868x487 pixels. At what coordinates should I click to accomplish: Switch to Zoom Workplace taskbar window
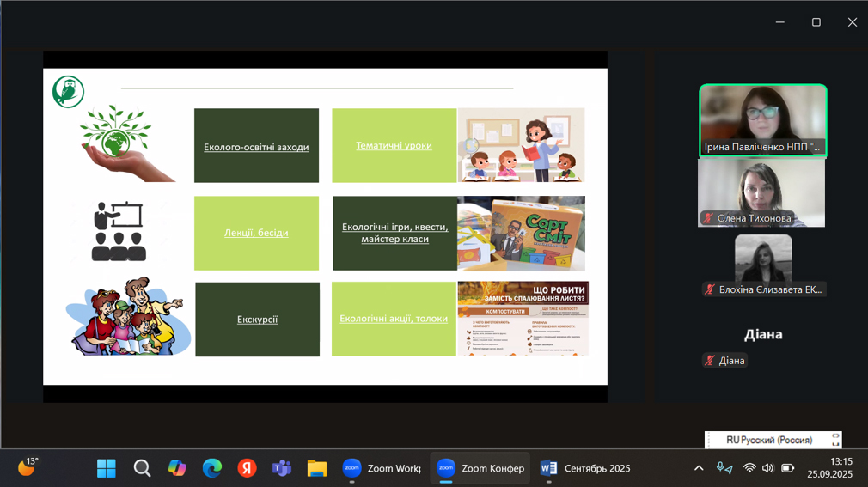(382, 468)
